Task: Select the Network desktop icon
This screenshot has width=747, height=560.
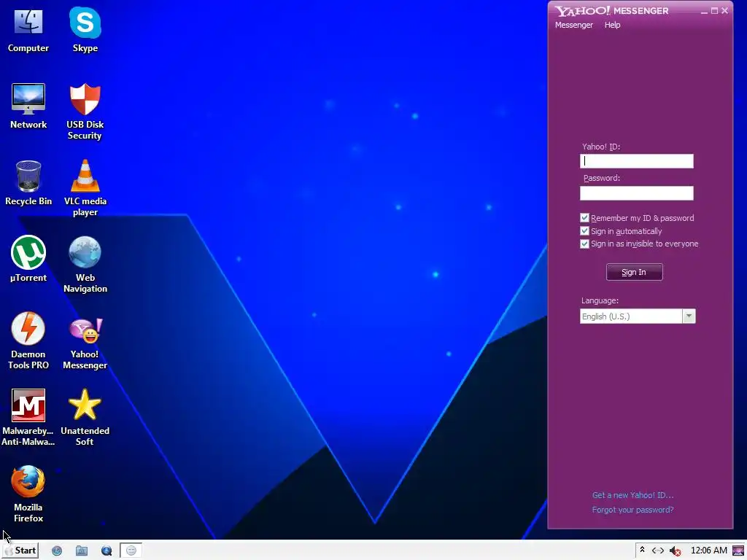Action: tap(28, 106)
